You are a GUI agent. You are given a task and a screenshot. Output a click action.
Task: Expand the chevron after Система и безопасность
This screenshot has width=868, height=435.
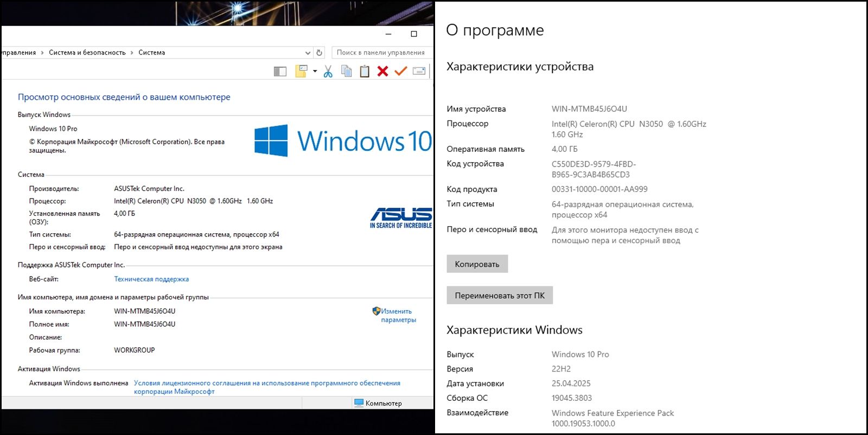pos(132,53)
